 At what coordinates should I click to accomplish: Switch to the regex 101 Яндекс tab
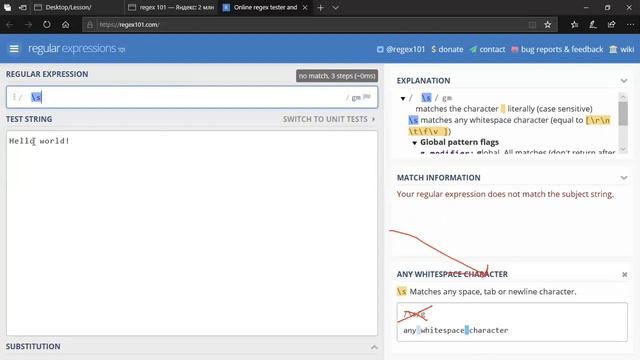tap(171, 7)
